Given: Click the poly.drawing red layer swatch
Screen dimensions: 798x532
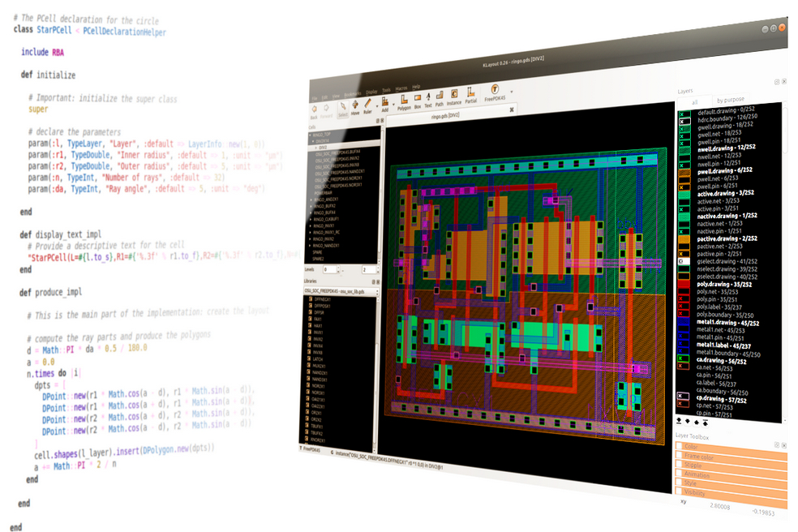Looking at the screenshot, I should coord(684,283).
